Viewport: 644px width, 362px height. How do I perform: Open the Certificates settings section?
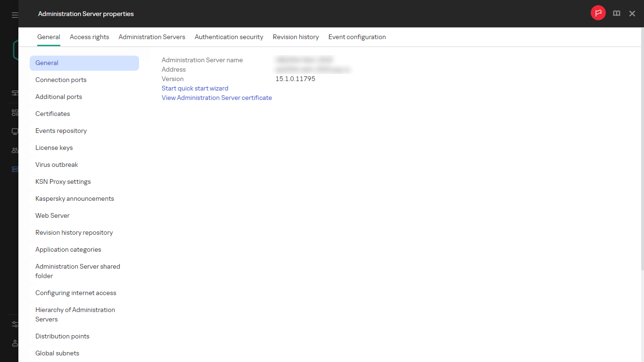point(52,114)
